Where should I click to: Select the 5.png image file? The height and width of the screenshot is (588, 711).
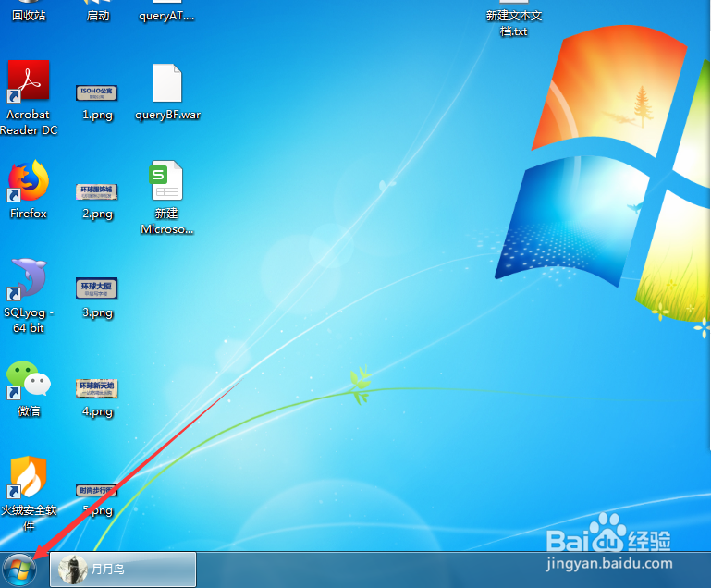[97, 500]
